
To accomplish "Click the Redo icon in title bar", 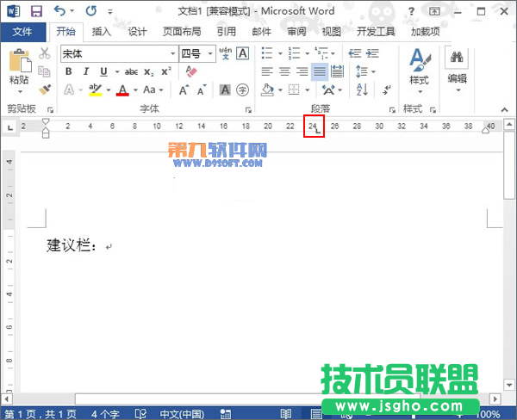I will click(x=91, y=11).
